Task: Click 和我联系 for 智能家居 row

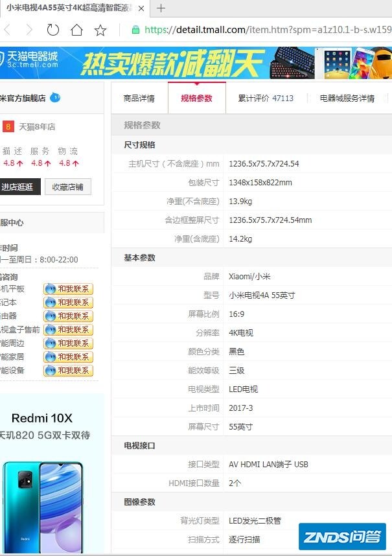Action: click(69, 356)
